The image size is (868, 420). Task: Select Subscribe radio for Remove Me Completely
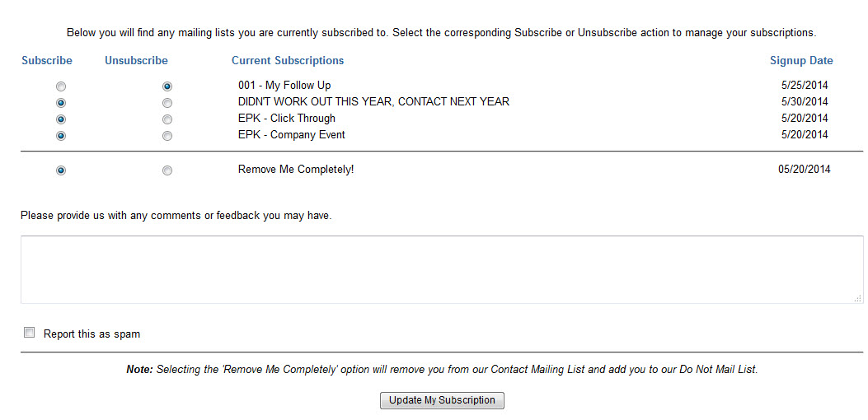(x=61, y=170)
